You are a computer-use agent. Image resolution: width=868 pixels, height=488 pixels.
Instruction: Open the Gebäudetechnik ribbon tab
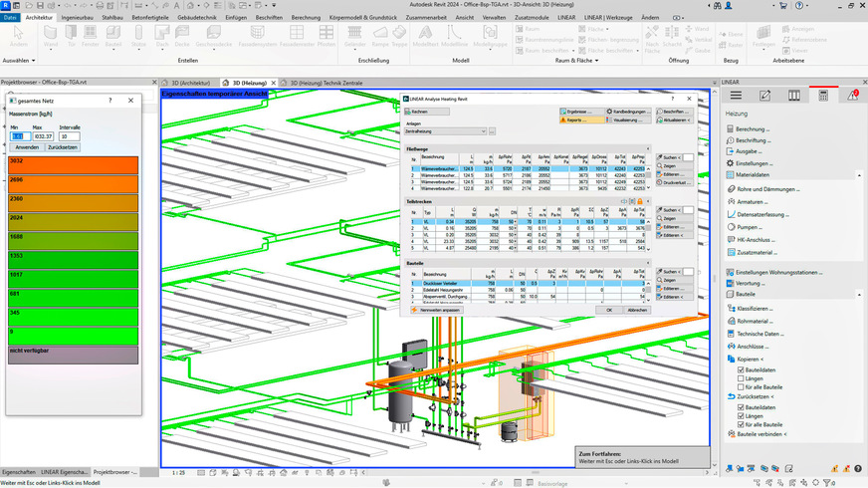197,18
